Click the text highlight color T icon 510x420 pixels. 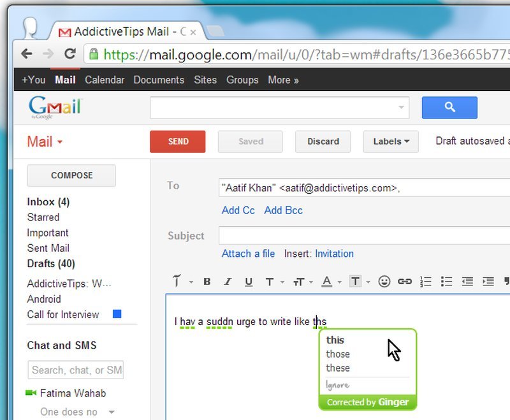[355, 281]
